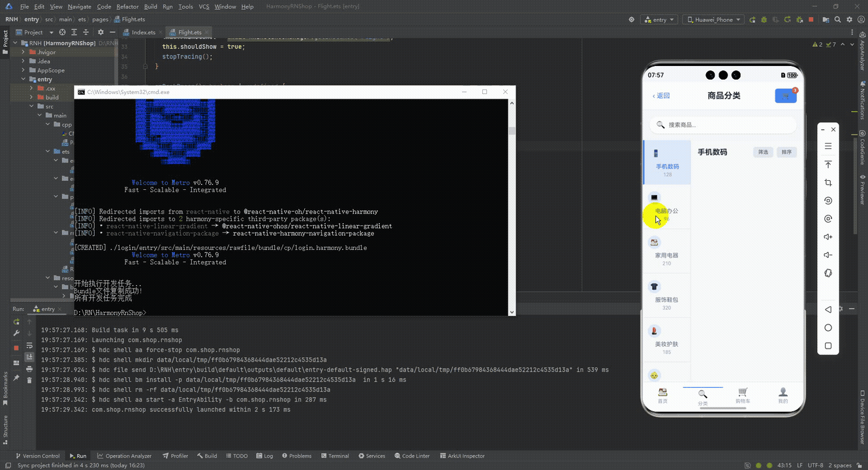This screenshot has width=868, height=470.
Task: Click emulator rotate icon
Action: [x=828, y=201]
